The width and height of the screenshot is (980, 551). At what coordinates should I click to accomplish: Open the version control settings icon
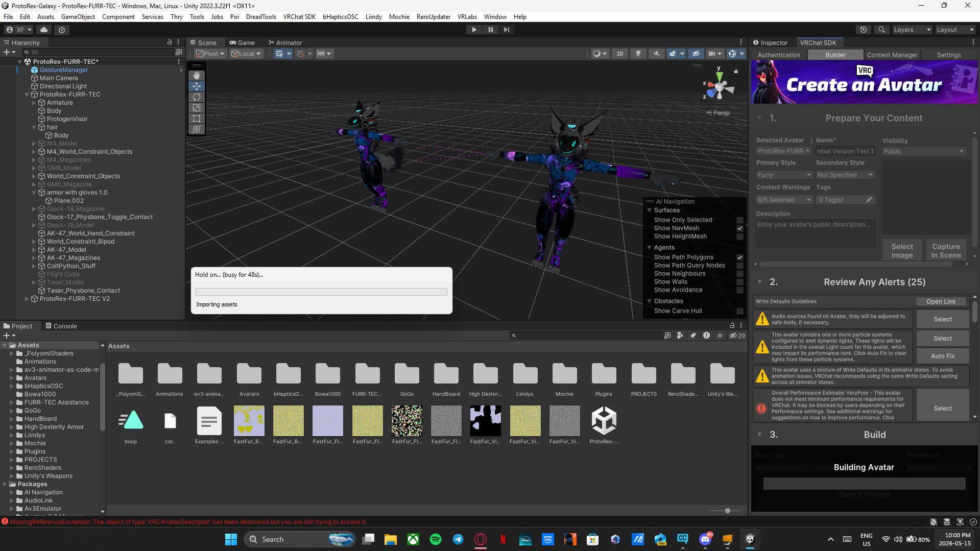[x=62, y=30]
